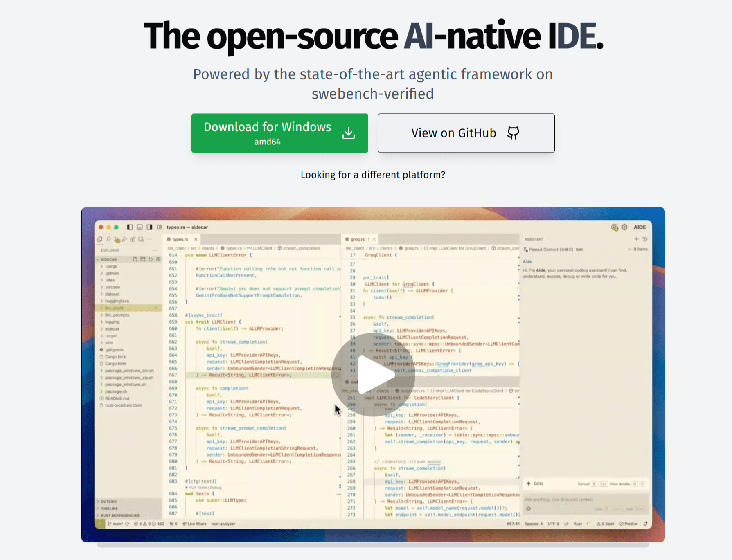The width and height of the screenshot is (732, 560).
Task: Open the View on GitHub button
Action: tap(466, 133)
